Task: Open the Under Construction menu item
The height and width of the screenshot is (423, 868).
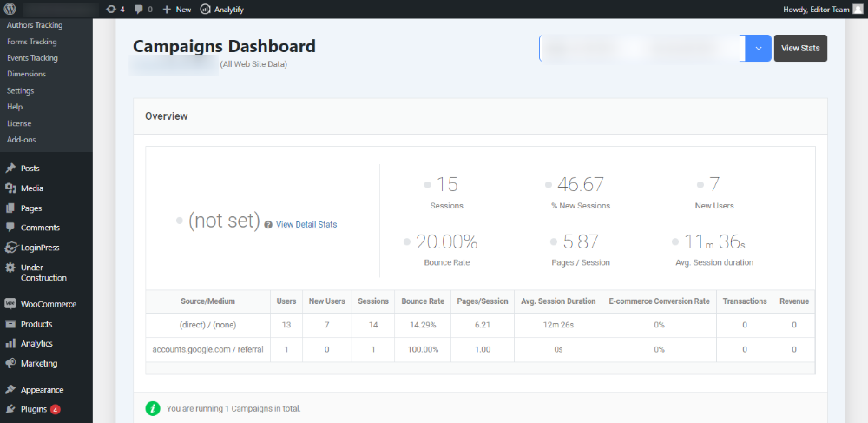Action: (43, 273)
